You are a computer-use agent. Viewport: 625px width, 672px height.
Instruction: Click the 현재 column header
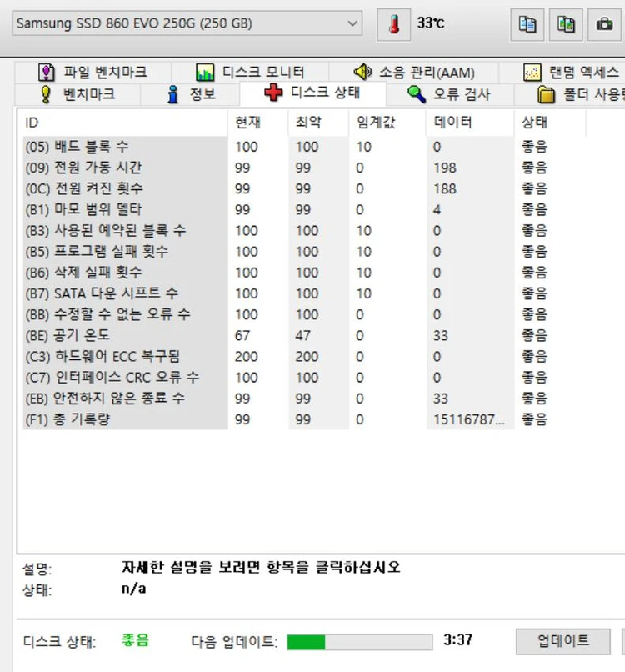pos(258,123)
